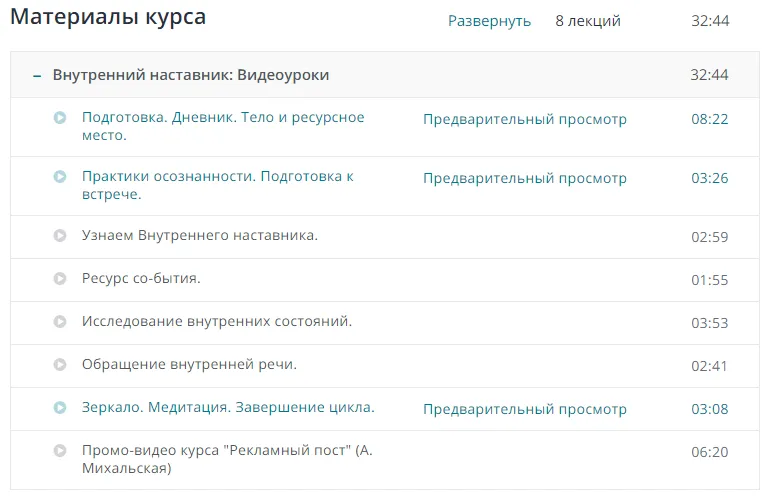Collapse section using the minus icon
766x496 pixels.
[36, 75]
